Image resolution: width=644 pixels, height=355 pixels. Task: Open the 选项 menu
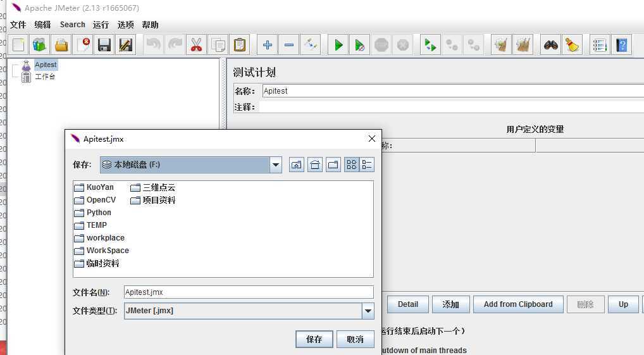coord(126,25)
